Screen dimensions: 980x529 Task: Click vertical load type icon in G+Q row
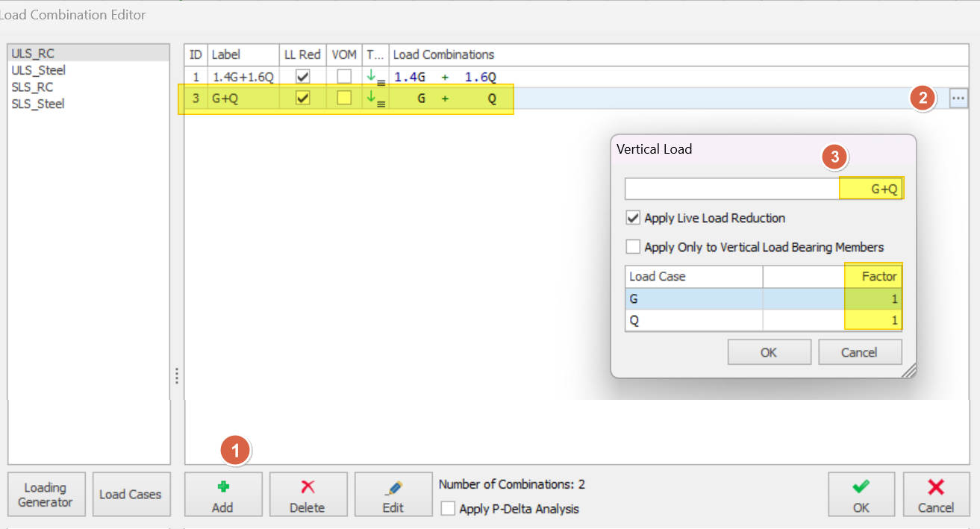(375, 98)
